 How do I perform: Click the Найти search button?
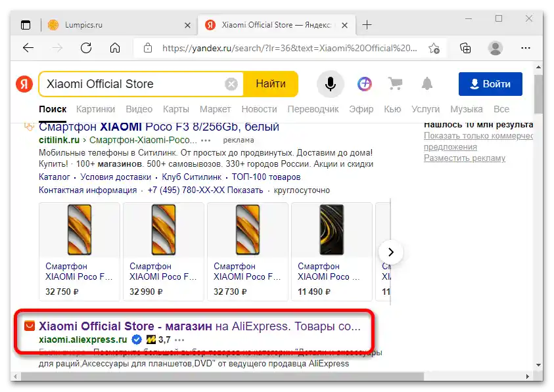point(271,84)
